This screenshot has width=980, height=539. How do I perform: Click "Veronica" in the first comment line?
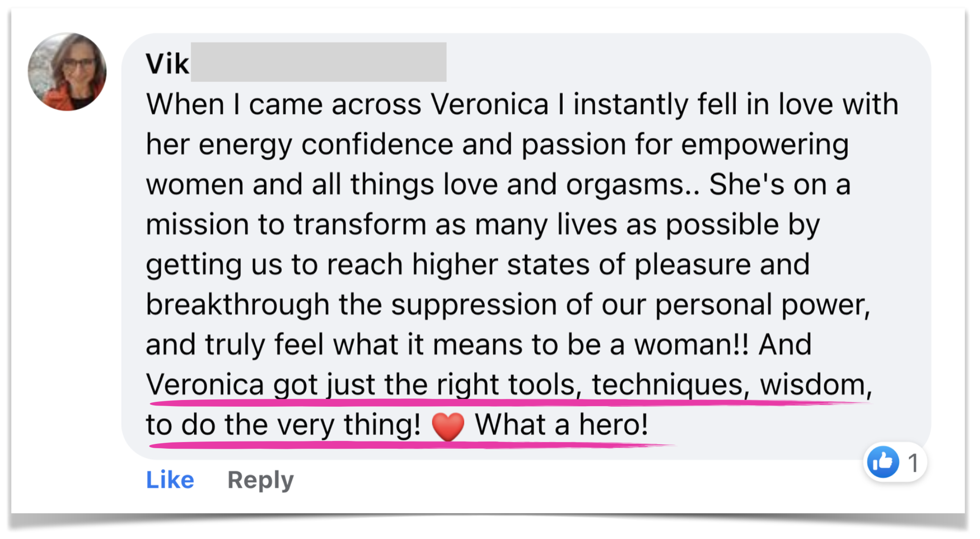click(489, 105)
